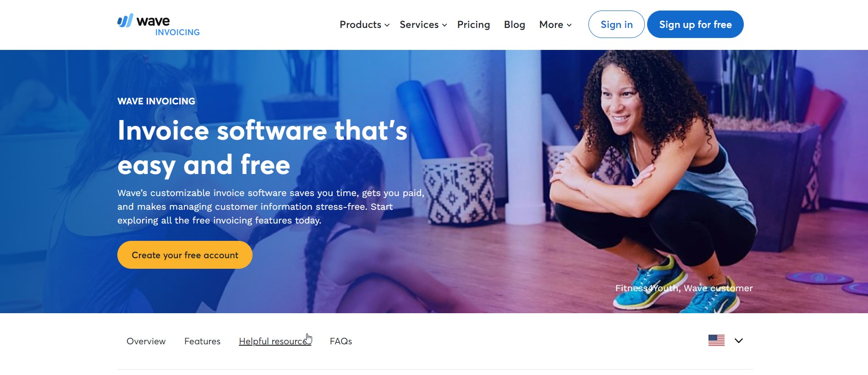The image size is (868, 375).
Task: Switch to the Overview tab
Action: (146, 341)
